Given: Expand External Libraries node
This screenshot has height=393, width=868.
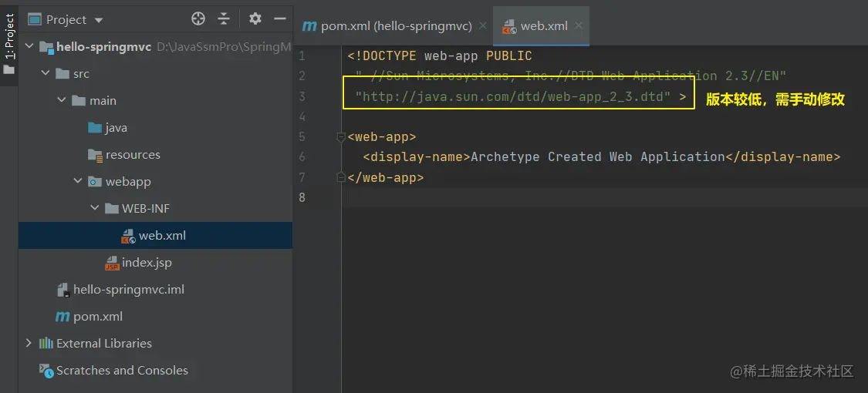Looking at the screenshot, I should coord(29,343).
